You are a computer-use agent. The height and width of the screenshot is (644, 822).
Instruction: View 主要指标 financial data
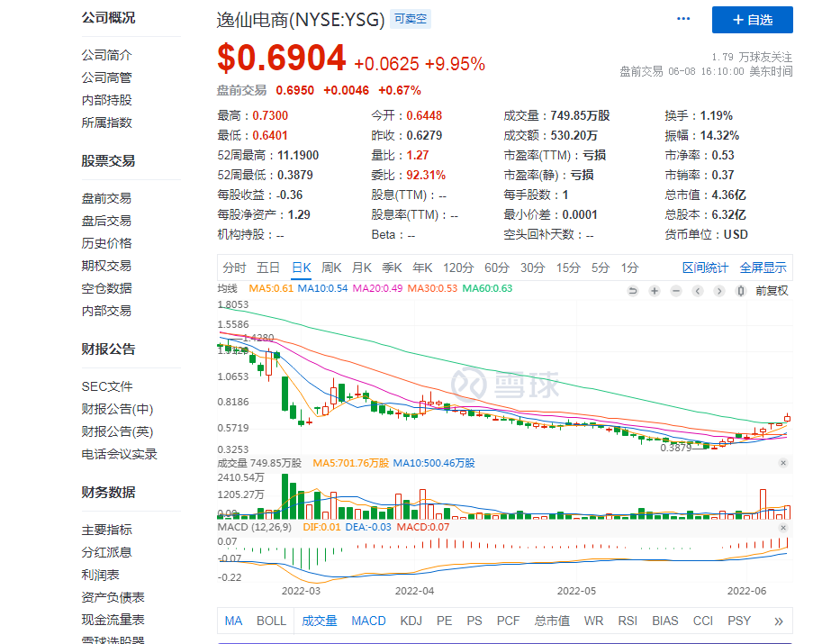107,530
